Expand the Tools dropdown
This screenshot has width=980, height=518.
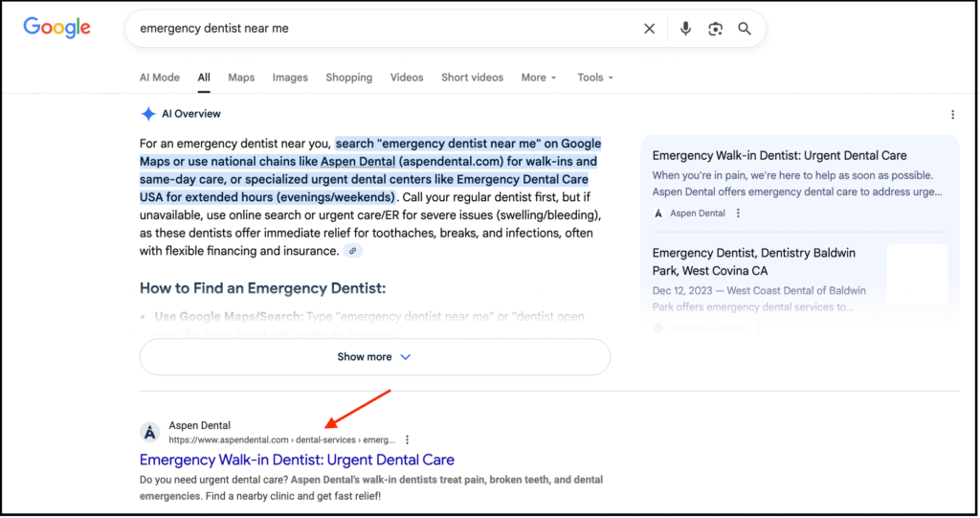(x=595, y=78)
